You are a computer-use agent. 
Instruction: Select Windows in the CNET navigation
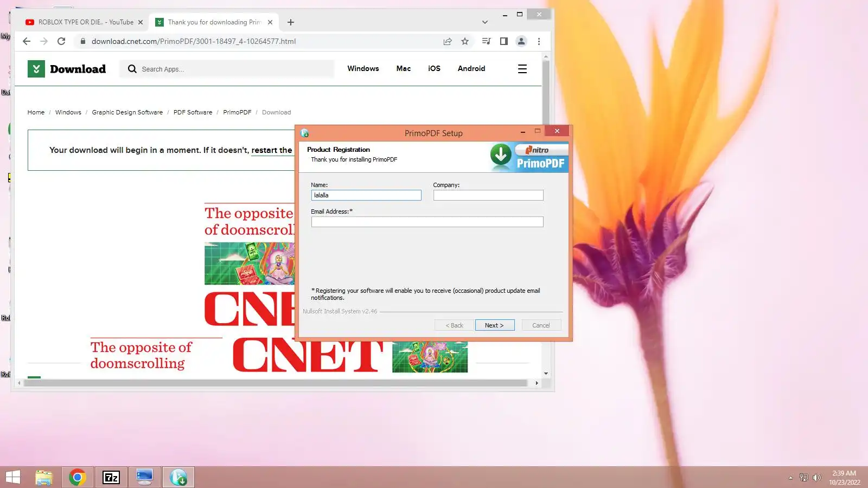coord(363,69)
